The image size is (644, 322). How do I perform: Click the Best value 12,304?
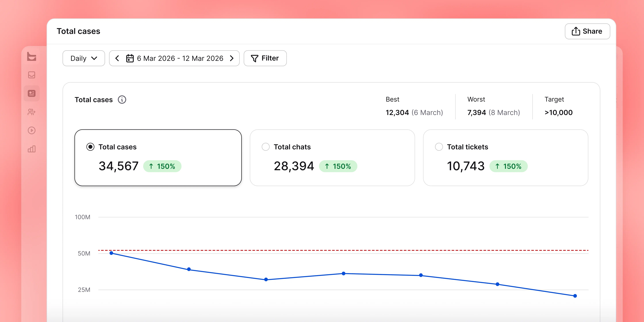pos(397,113)
